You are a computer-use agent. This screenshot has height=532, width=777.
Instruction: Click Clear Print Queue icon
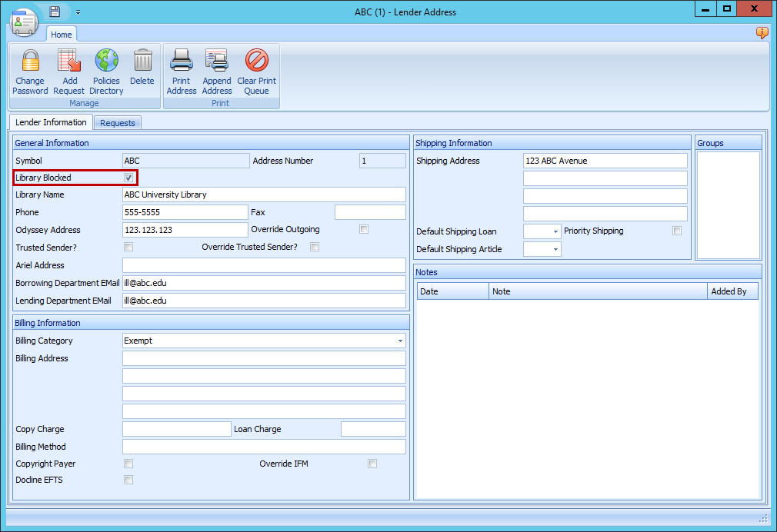coord(256,62)
